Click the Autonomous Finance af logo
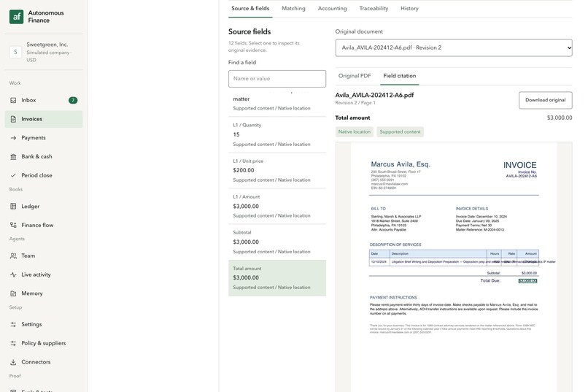Viewport: 588px width, 392px height. pyautogui.click(x=17, y=17)
